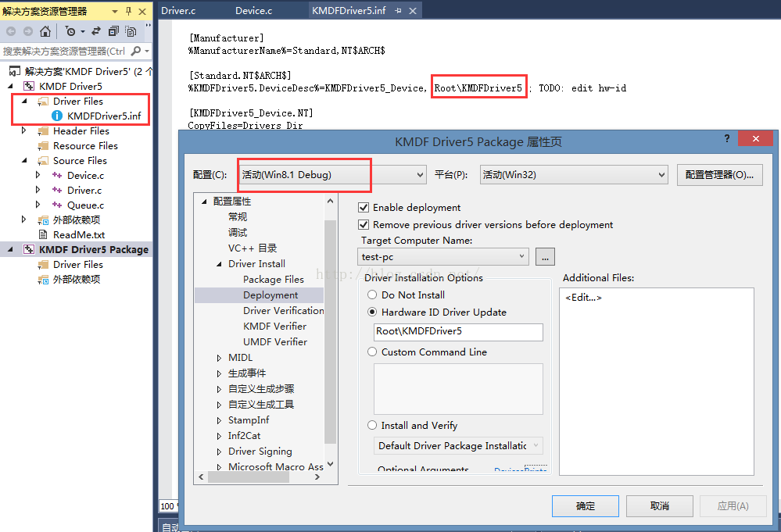Click the browse ellipsis button for target computer
Screen dimensions: 781x532
(545, 257)
